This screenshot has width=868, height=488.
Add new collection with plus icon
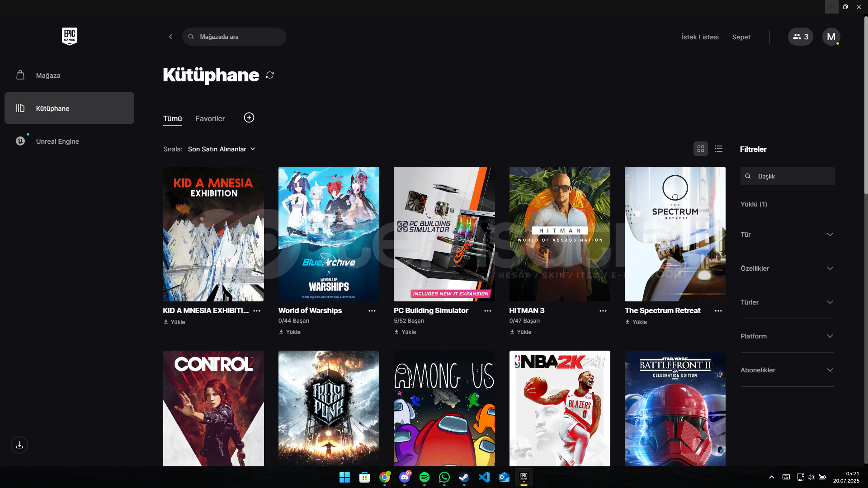click(x=249, y=117)
